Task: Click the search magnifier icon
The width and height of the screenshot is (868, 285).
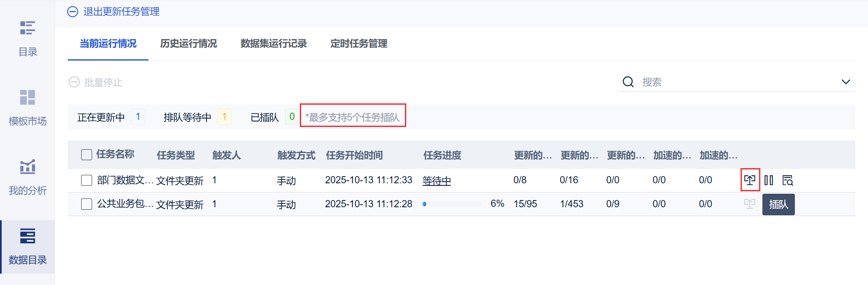Action: click(x=628, y=82)
